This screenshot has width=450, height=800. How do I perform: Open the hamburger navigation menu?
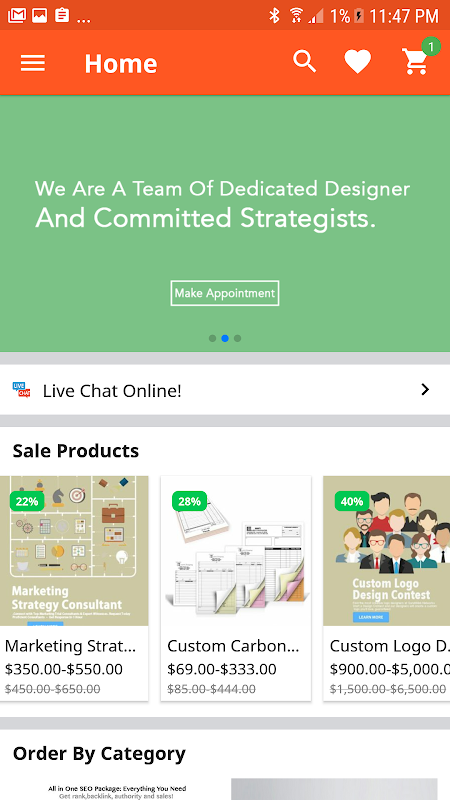point(33,63)
